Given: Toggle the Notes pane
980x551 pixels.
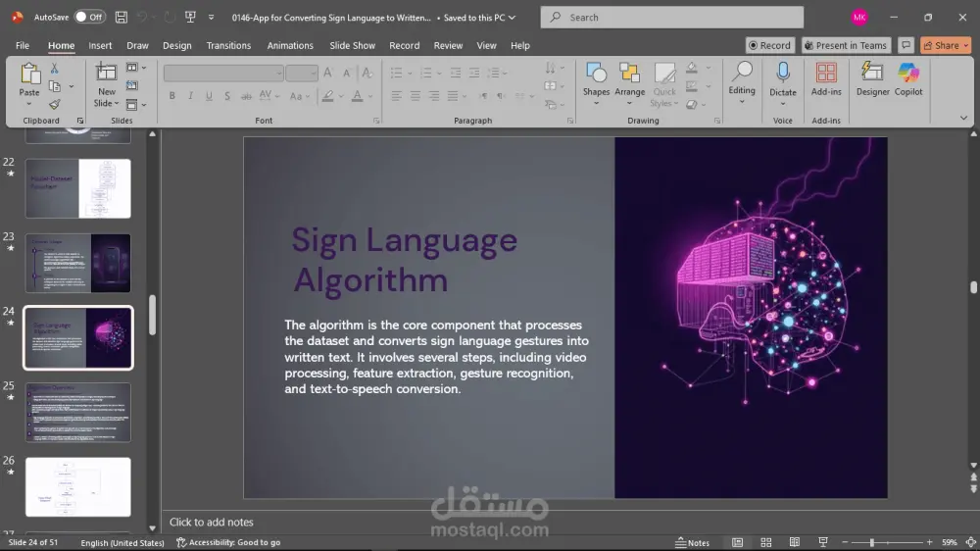Looking at the screenshot, I should pyautogui.click(x=693, y=542).
